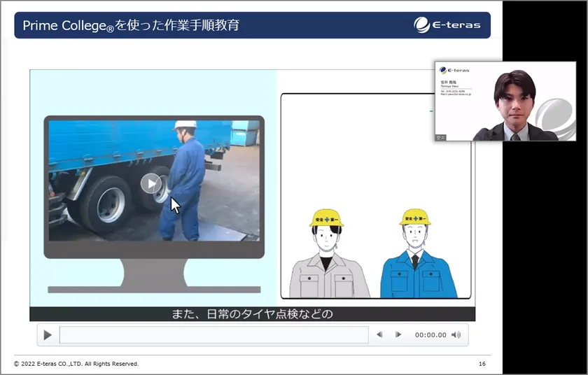Viewport: 588px width, 375px height.
Task: Click the subtitle caption about tire inspection
Action: click(x=252, y=314)
